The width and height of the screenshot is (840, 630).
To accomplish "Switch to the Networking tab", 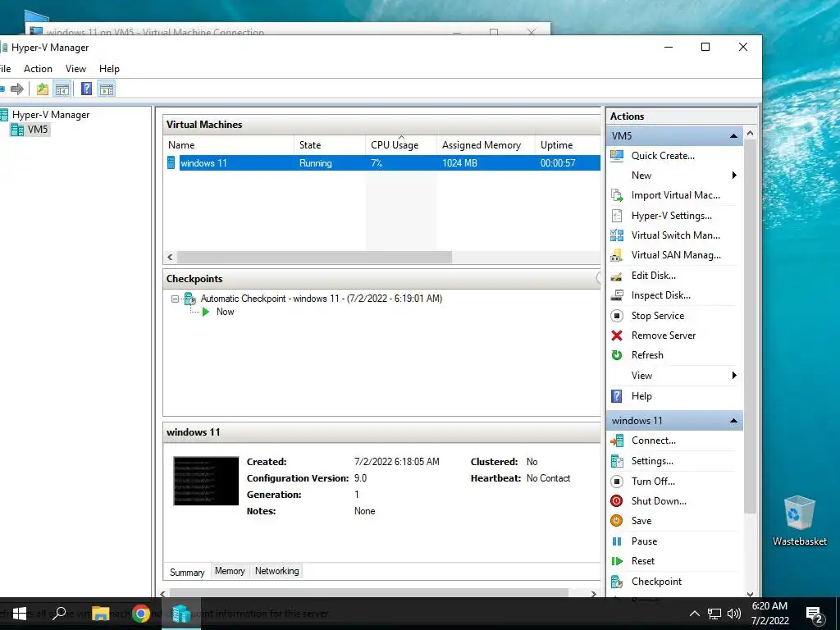I will 277,571.
